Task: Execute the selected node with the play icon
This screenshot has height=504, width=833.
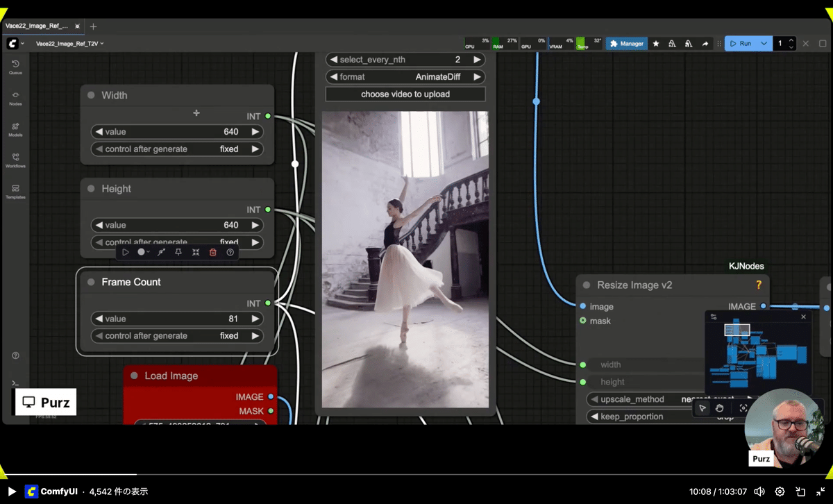Action: coord(126,252)
